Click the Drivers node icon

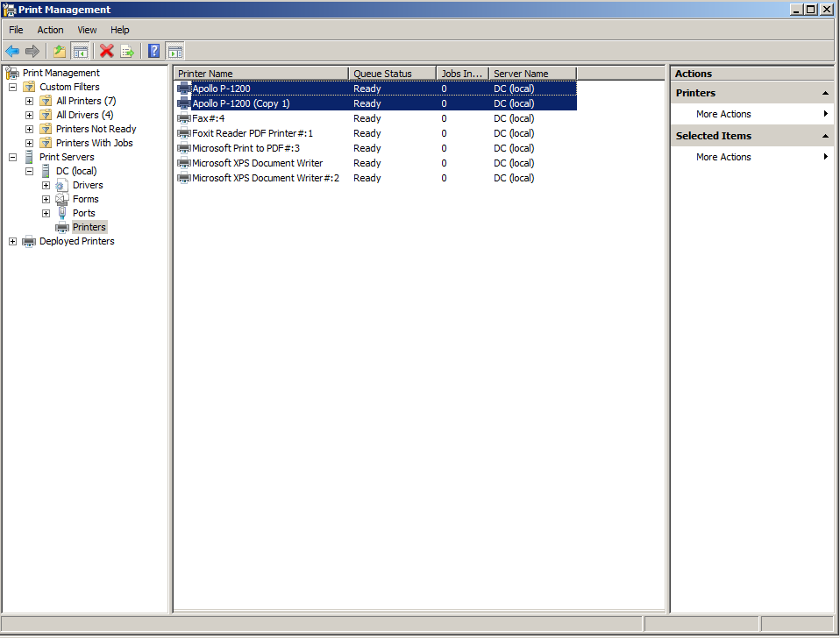(x=62, y=185)
